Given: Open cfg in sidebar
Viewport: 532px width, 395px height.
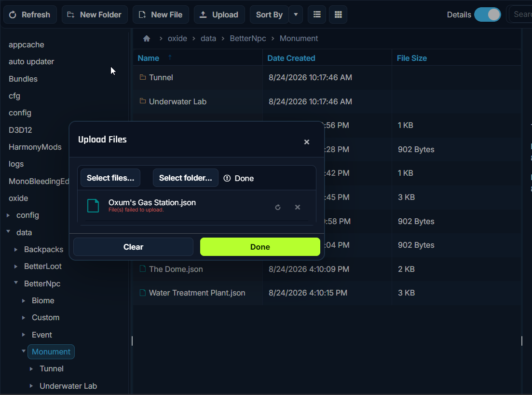Looking at the screenshot, I should [14, 96].
